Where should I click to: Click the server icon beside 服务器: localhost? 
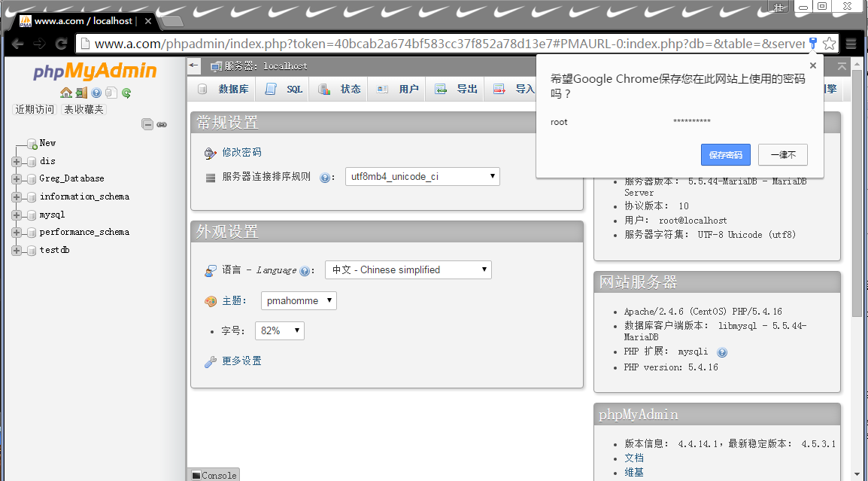click(x=216, y=66)
